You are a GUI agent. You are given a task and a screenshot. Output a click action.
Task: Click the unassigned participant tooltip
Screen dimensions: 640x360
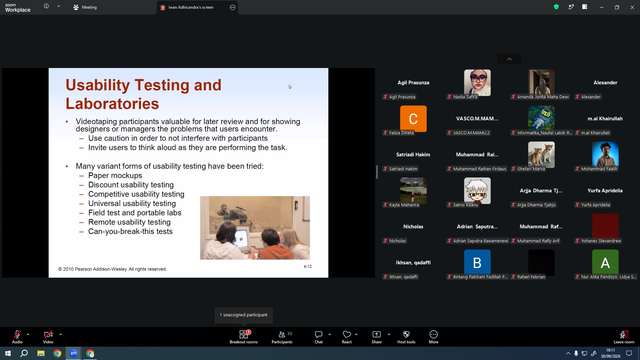(x=244, y=315)
